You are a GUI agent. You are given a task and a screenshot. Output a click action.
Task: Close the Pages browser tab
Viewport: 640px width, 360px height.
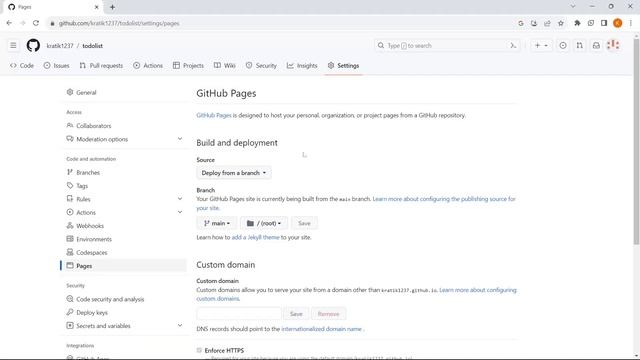(96, 7)
